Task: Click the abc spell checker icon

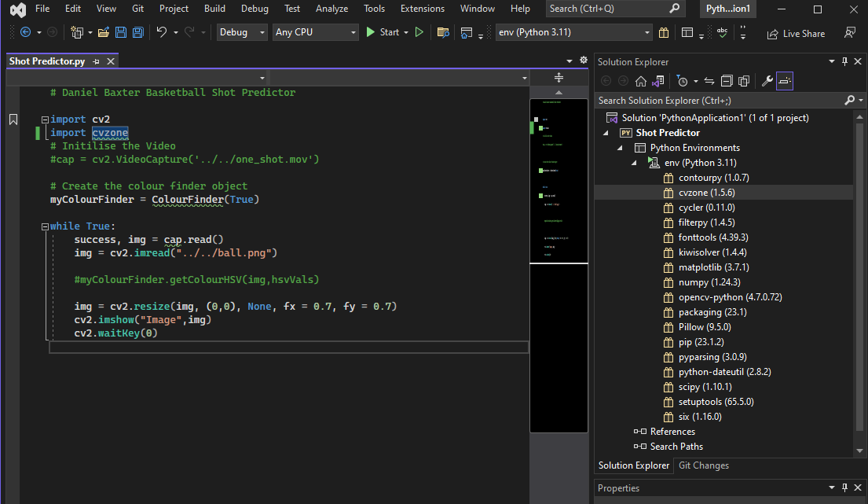Action: click(723, 33)
